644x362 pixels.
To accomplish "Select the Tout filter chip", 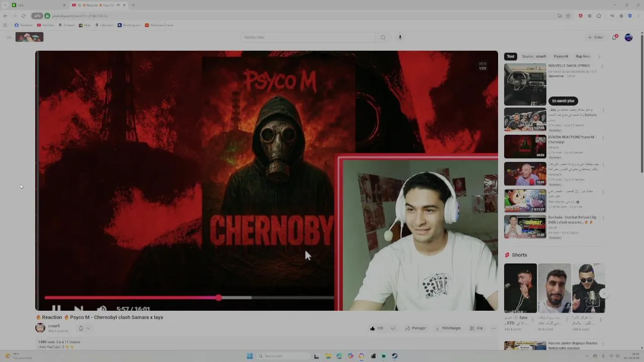I will coord(511,56).
